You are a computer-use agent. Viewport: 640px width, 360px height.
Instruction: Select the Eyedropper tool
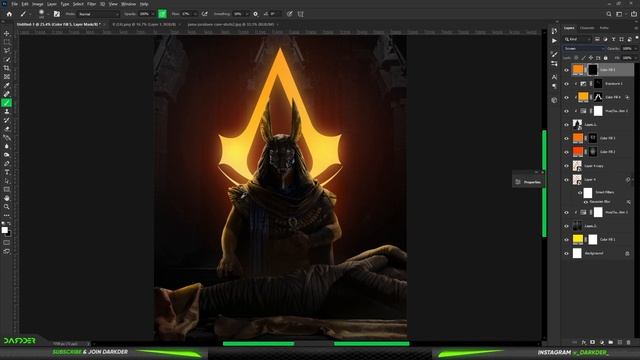tap(7, 85)
